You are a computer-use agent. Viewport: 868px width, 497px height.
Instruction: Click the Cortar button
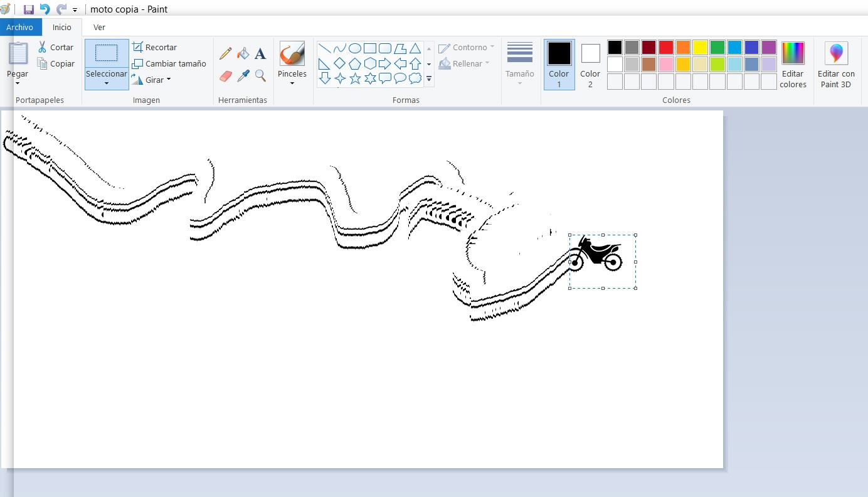(55, 47)
